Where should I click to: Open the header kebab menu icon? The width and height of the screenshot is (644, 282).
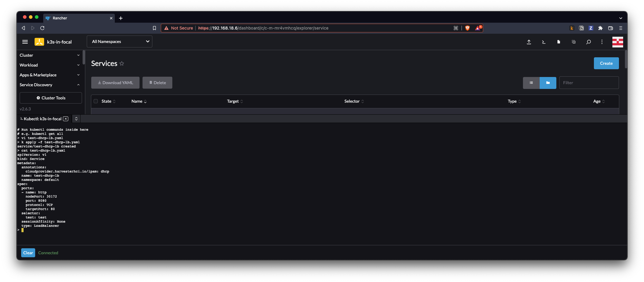coord(602,42)
